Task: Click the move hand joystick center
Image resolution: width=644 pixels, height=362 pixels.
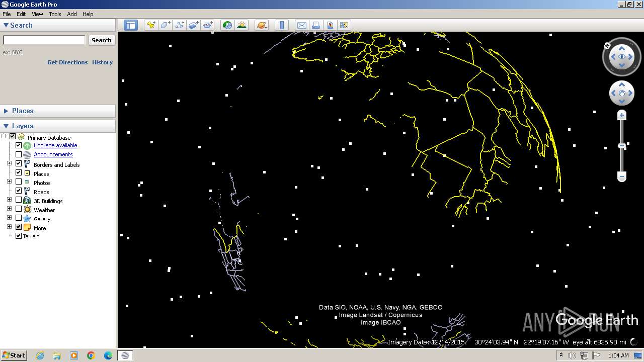Action: pos(622,93)
